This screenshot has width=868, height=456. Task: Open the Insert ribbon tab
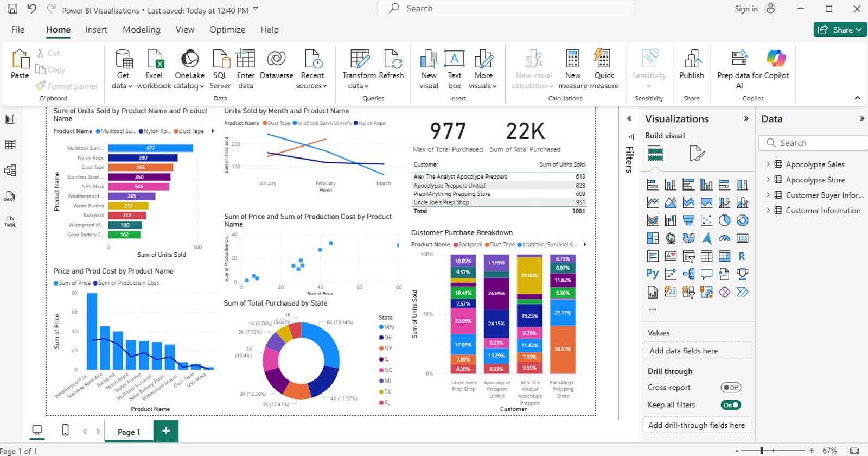[x=96, y=30]
